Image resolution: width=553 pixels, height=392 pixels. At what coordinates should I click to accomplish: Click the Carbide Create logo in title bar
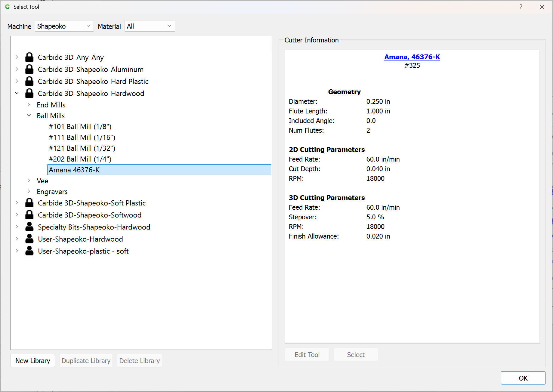8,7
